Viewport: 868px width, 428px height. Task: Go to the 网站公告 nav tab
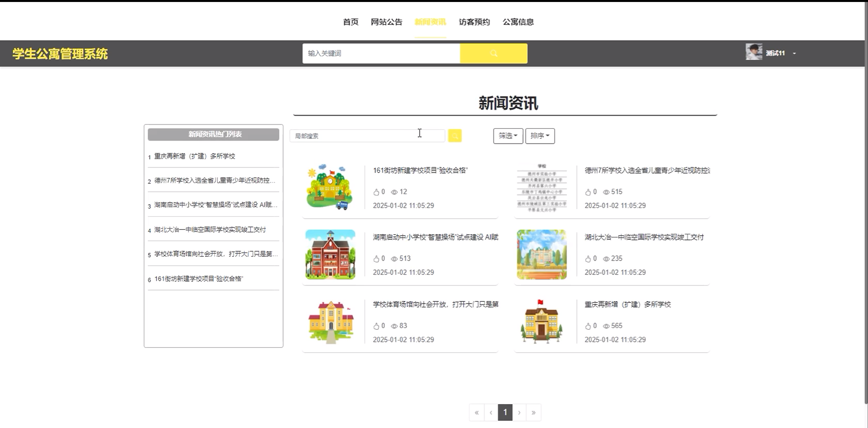(x=387, y=22)
